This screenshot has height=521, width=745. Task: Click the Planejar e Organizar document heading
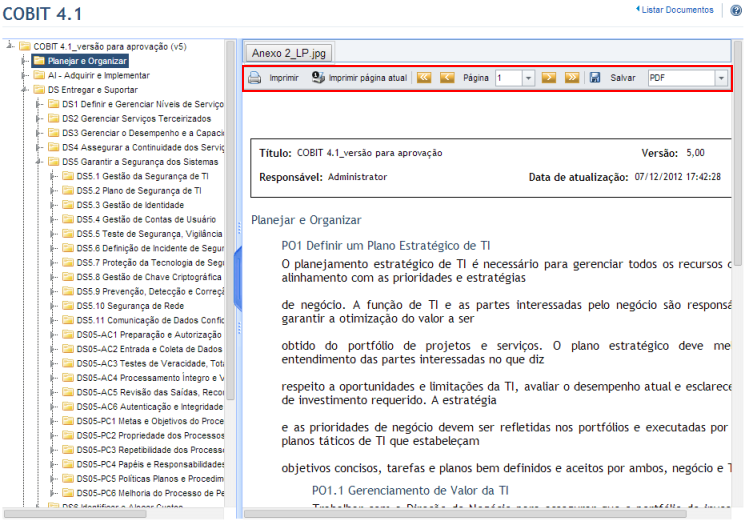306,220
